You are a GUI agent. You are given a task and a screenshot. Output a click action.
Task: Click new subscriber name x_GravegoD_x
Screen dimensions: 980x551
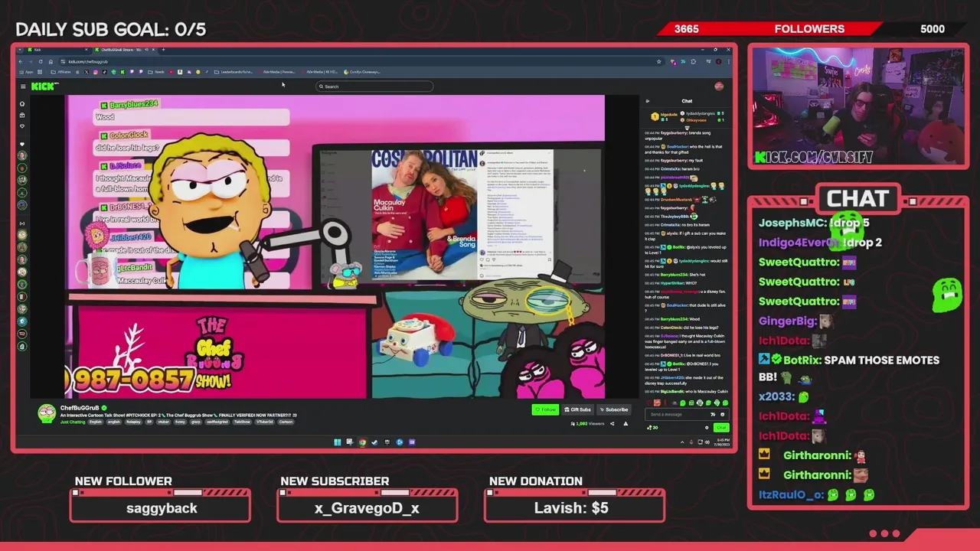(367, 508)
